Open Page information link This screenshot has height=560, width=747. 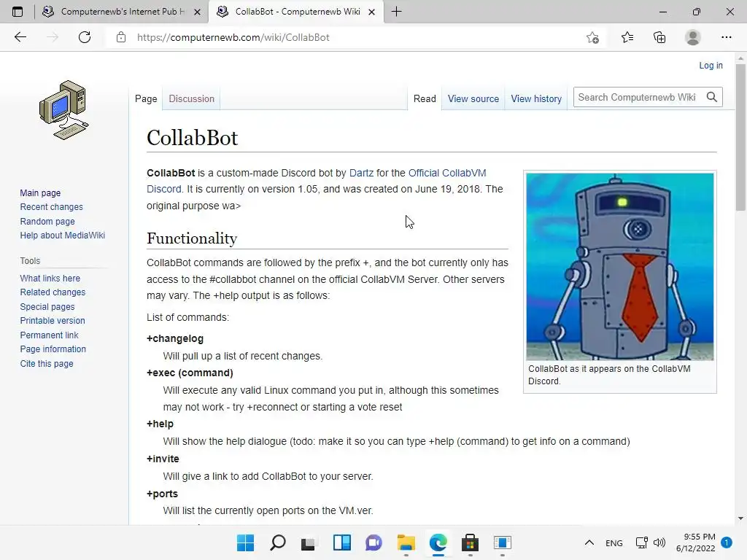pos(53,349)
